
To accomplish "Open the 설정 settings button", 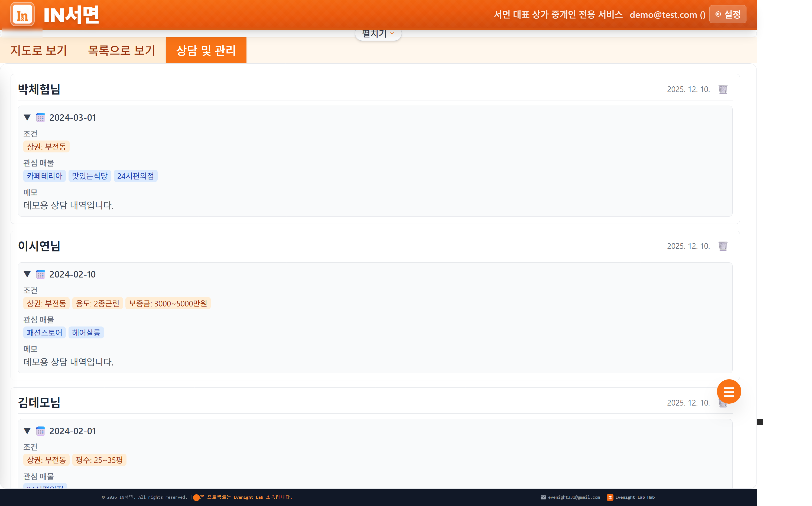I will 728,14.
